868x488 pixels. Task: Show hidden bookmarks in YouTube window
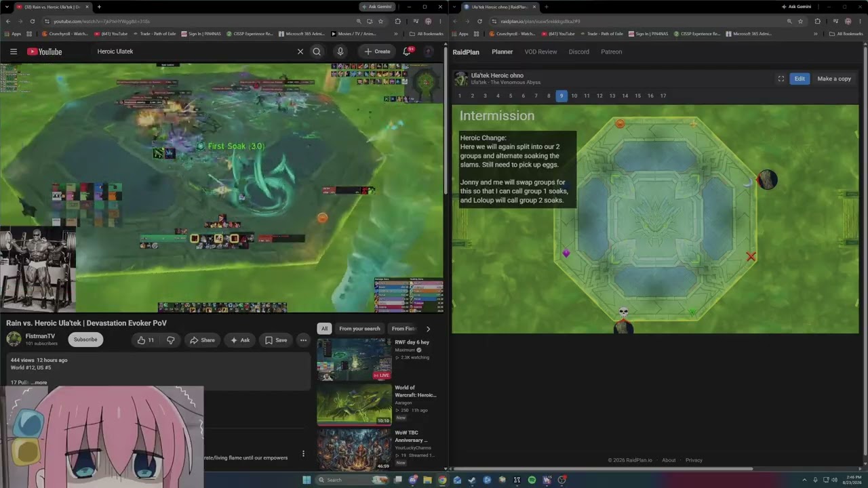click(x=396, y=33)
